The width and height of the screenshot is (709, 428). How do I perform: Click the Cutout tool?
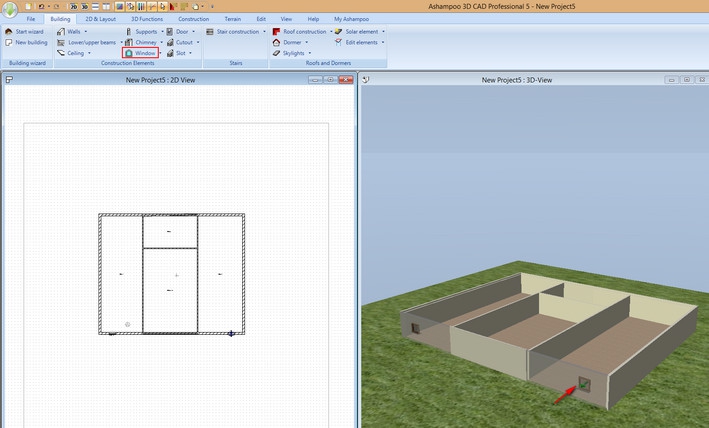[184, 43]
